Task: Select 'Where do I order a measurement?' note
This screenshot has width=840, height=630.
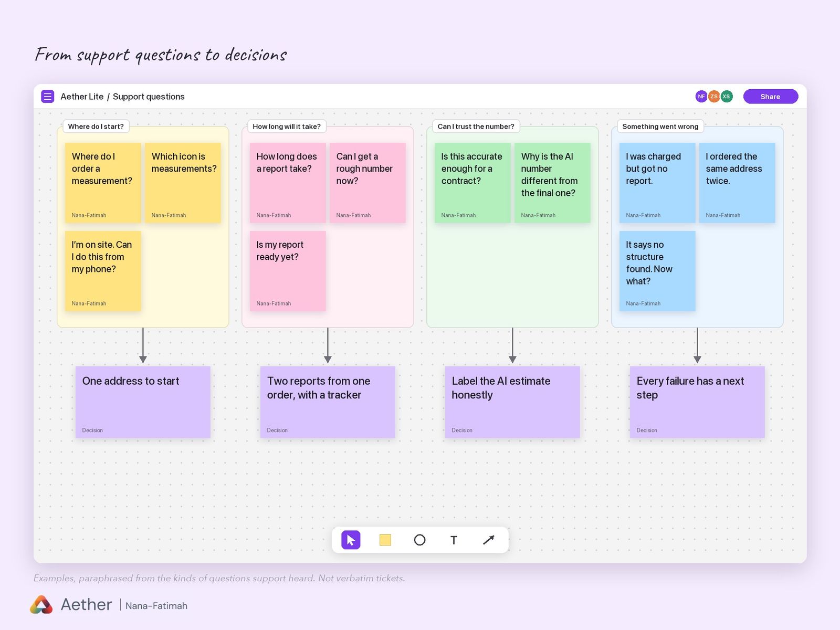Action: tap(103, 183)
